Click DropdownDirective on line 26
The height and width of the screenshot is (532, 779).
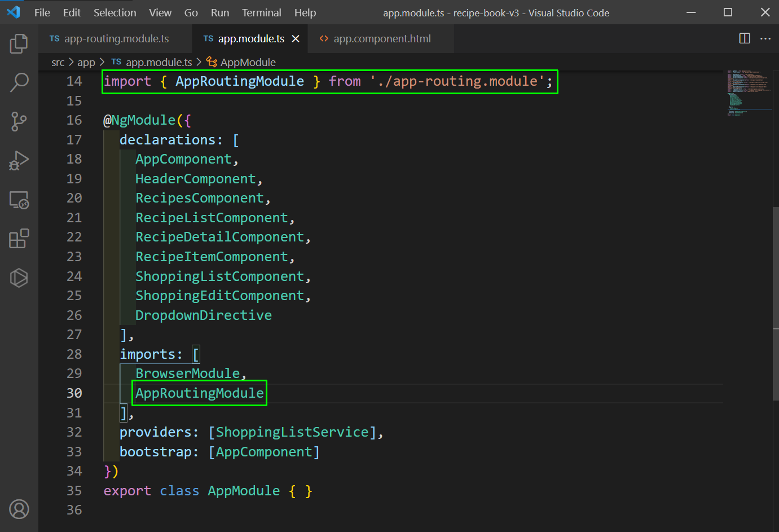(204, 315)
